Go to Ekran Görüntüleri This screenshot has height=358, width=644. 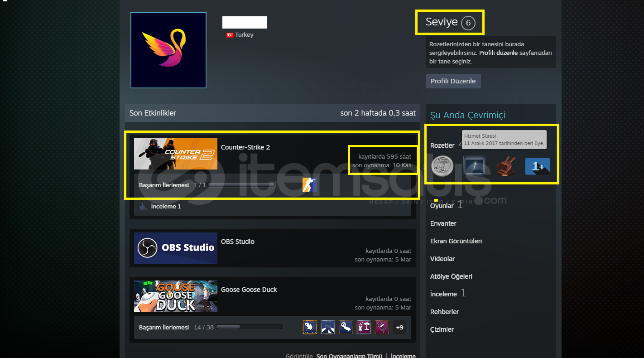[456, 241]
